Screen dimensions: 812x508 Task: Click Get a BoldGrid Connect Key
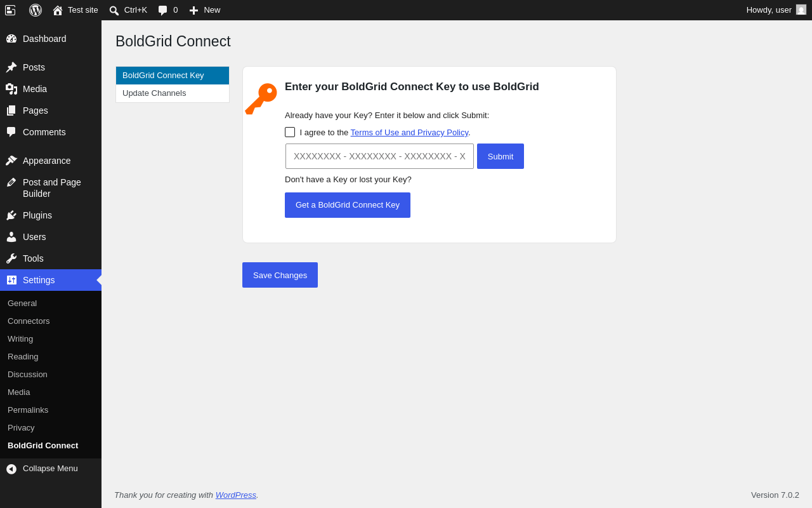click(x=348, y=205)
